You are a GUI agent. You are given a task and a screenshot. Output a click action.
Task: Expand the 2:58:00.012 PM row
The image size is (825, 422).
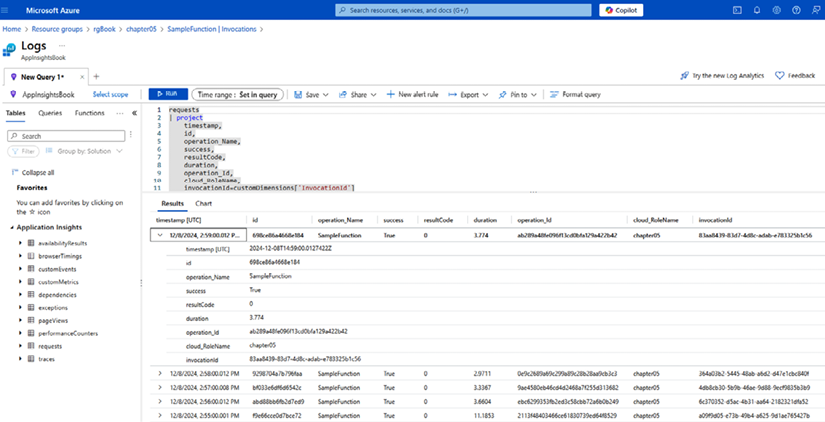[x=160, y=374]
